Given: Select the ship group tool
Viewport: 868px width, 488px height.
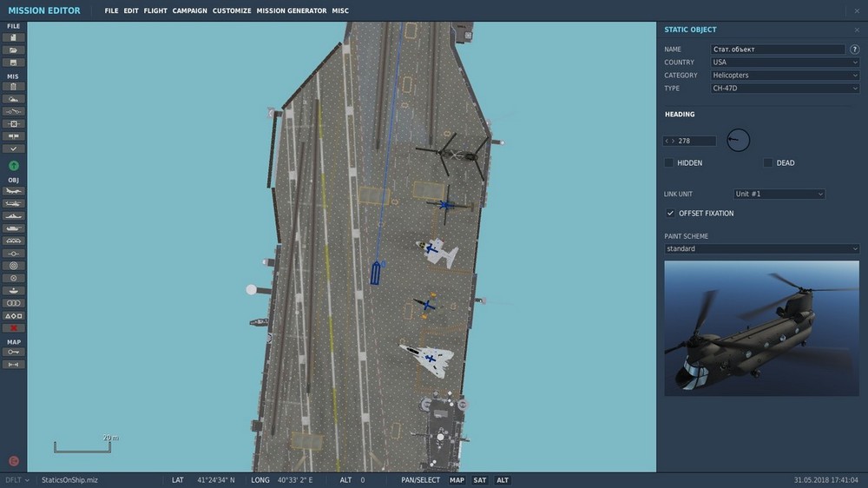Looking at the screenshot, I should click(x=13, y=216).
